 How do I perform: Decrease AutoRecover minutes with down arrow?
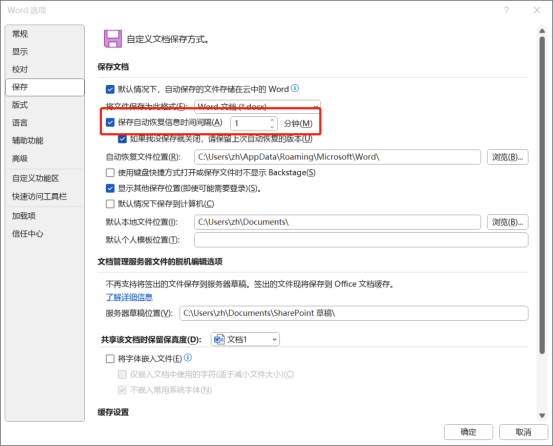[x=272, y=126]
